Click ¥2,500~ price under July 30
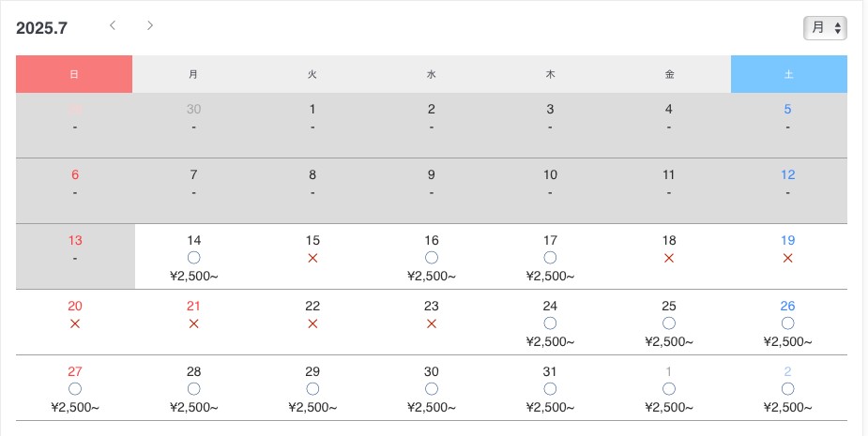 [x=432, y=408]
